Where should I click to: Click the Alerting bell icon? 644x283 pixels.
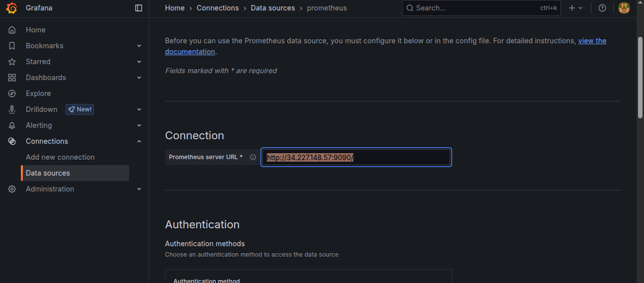pos(12,125)
